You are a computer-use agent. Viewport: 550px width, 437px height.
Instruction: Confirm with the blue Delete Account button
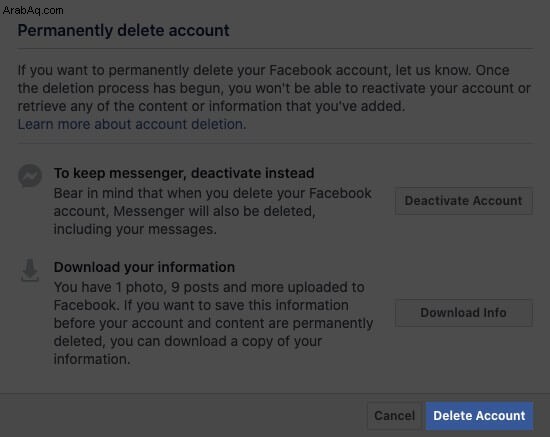coord(479,416)
